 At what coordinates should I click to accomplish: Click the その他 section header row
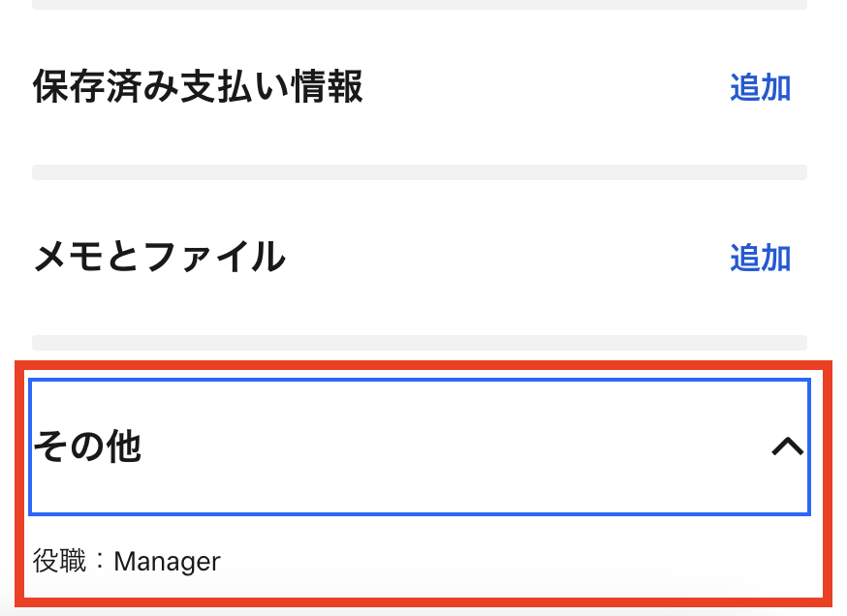click(x=419, y=447)
